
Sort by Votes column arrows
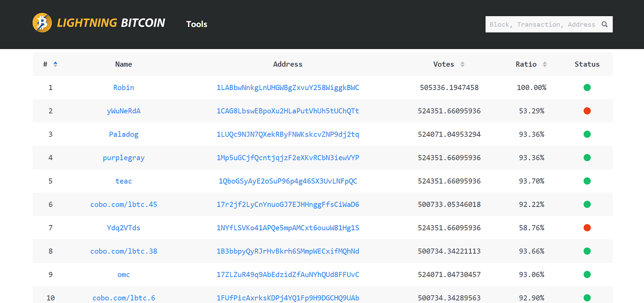coord(462,64)
